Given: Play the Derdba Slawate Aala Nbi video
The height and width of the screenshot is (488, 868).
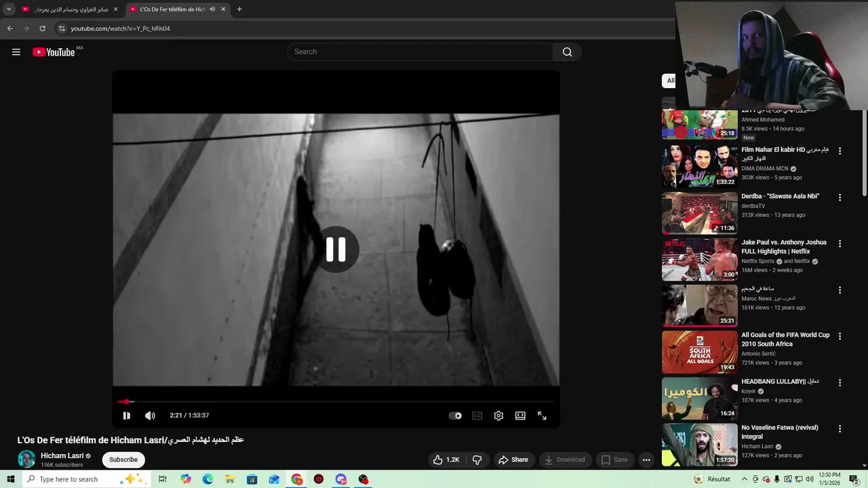Looking at the screenshot, I should pyautogui.click(x=699, y=213).
